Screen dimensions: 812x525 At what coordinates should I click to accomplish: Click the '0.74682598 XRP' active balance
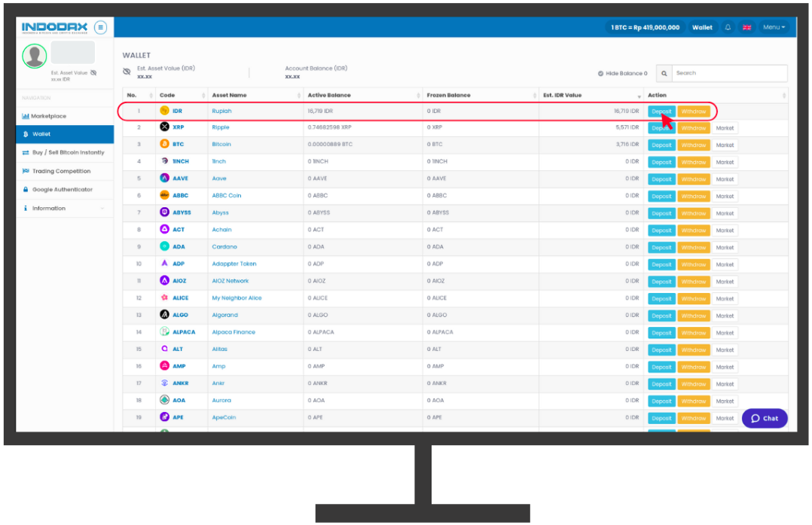coord(329,127)
